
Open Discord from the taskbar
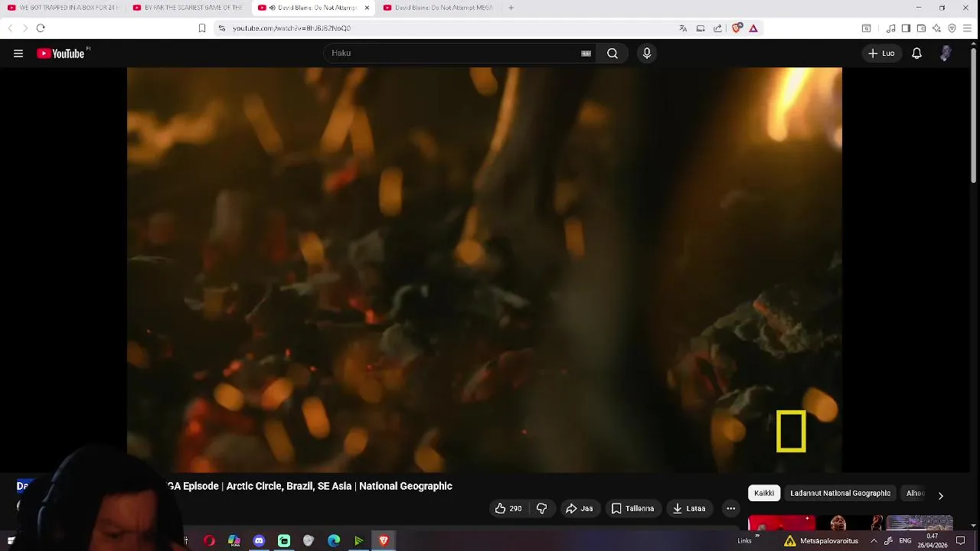(259, 541)
